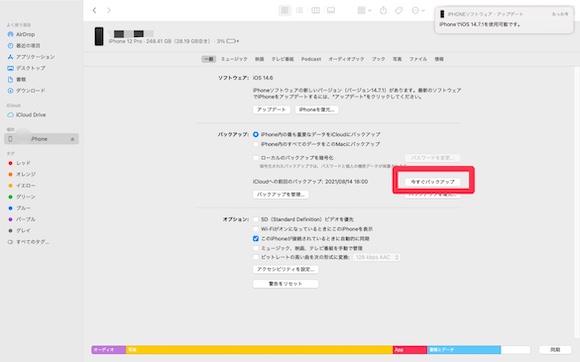The width and height of the screenshot is (580, 362).
Task: Open 最近の項目 in the sidebar
Action: tap(24, 45)
